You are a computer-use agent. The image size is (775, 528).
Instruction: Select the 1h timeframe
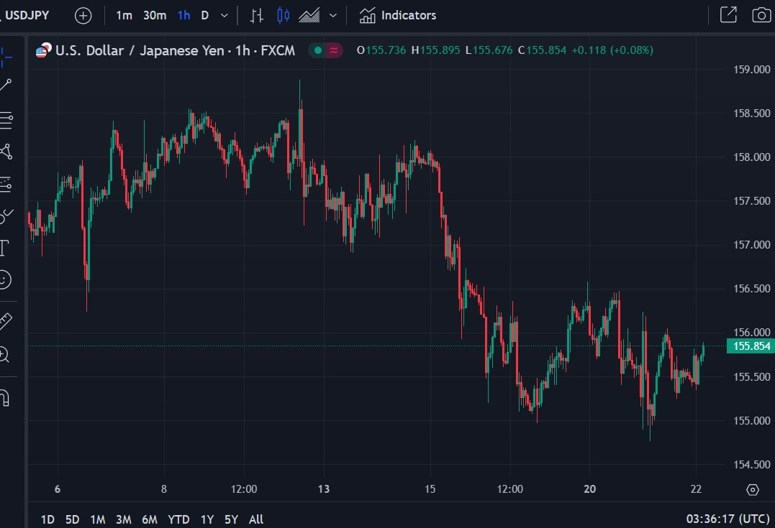coord(184,16)
